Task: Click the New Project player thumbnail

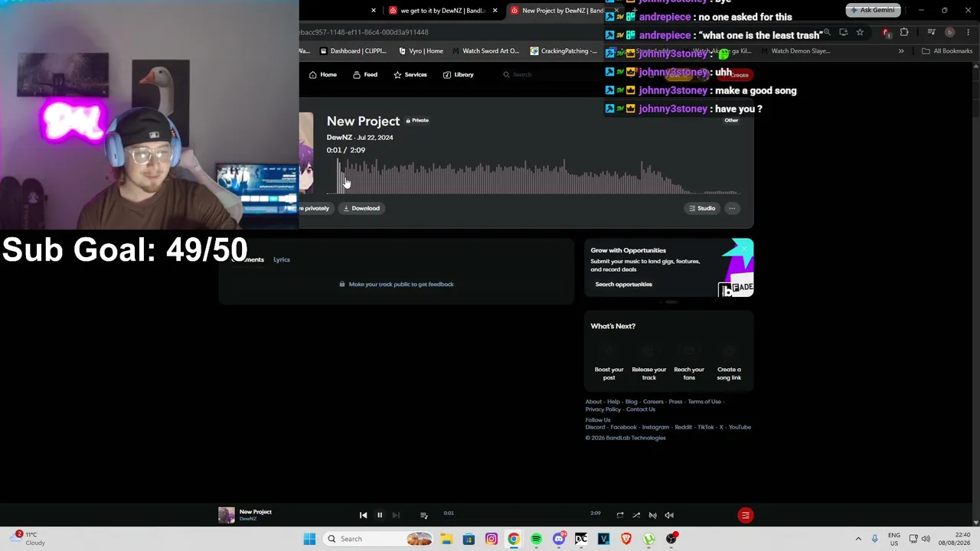Action: click(x=227, y=515)
